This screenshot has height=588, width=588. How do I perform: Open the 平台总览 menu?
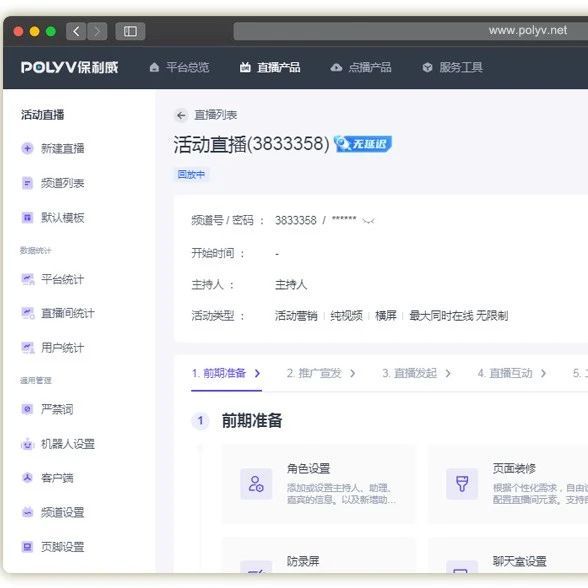tap(179, 68)
